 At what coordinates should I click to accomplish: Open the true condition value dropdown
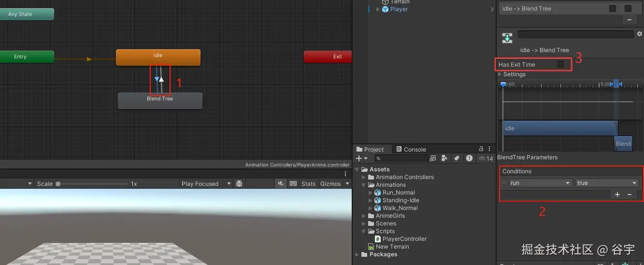point(607,183)
